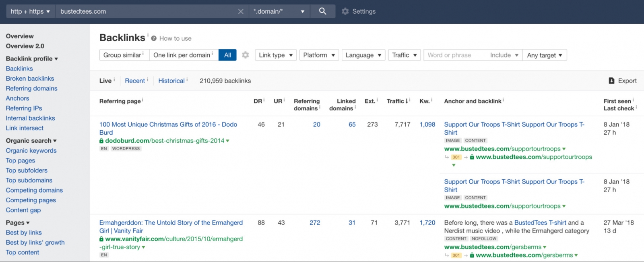Viewport: 644px width, 262px height.
Task: Open Top subdomains in the sidebar
Action: [29, 180]
